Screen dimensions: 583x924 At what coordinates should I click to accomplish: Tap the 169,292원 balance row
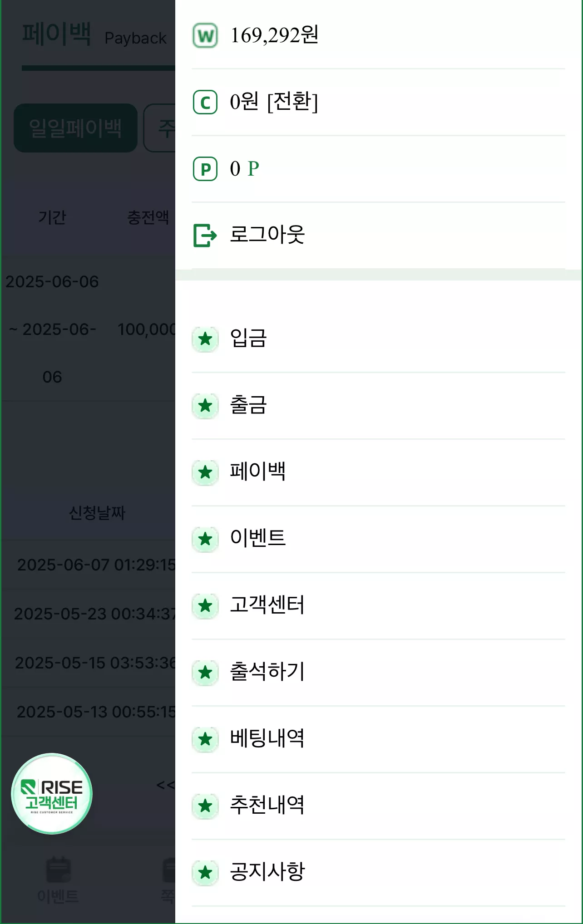coord(378,35)
